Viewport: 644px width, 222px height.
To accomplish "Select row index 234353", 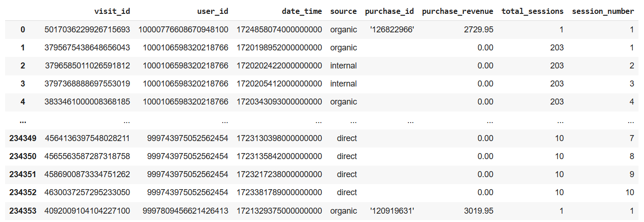I will click(23, 211).
